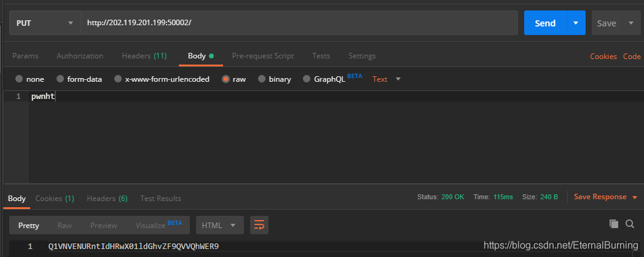Click the 115ms time value
This screenshot has width=644, height=257.
pos(503,197)
